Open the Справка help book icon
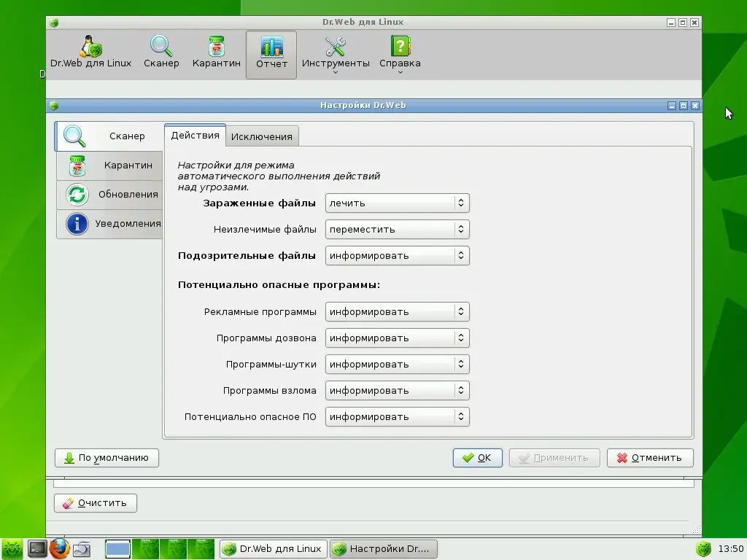747x560 pixels. pyautogui.click(x=400, y=52)
